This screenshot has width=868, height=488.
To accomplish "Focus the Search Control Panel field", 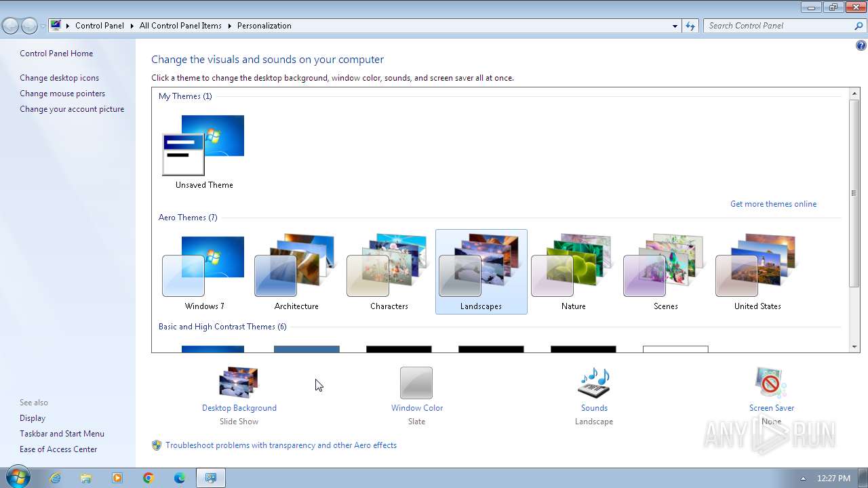I will [x=778, y=26].
